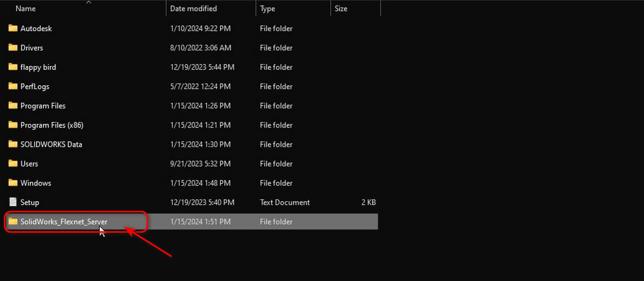The image size is (644, 281).
Task: Select the Setup text document icon
Action: tap(13, 202)
